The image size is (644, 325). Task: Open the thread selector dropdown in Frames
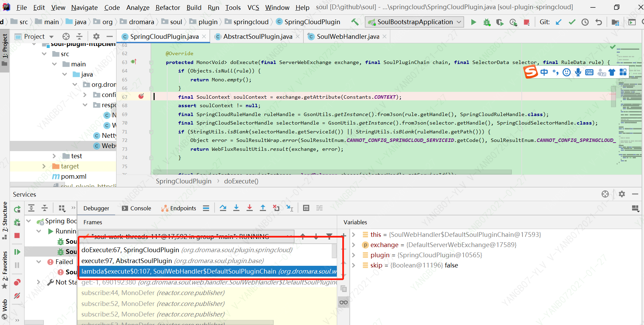tap(289, 236)
